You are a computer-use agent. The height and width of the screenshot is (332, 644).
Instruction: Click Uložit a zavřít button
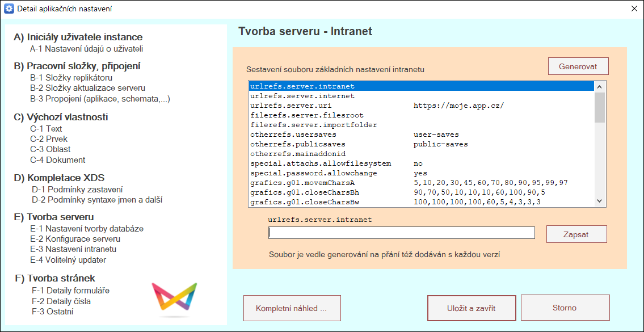point(471,308)
